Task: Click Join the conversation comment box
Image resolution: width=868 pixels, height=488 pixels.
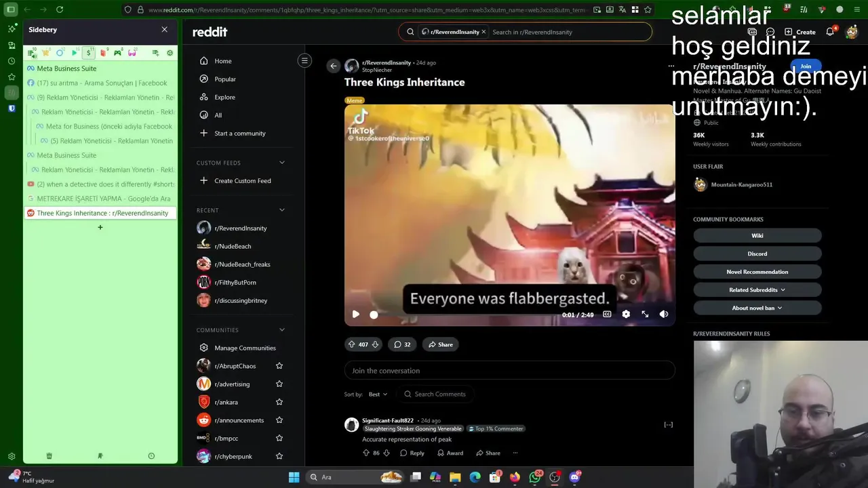Action: pos(509,371)
